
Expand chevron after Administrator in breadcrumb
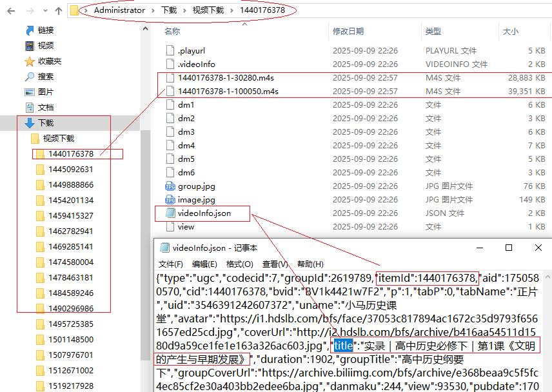coord(153,10)
